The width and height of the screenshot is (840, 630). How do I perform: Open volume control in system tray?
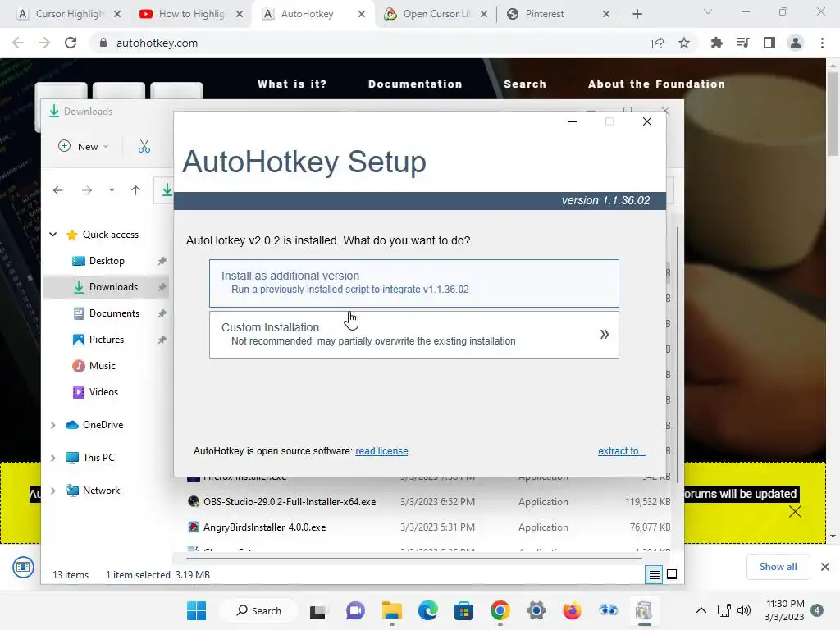(x=743, y=610)
